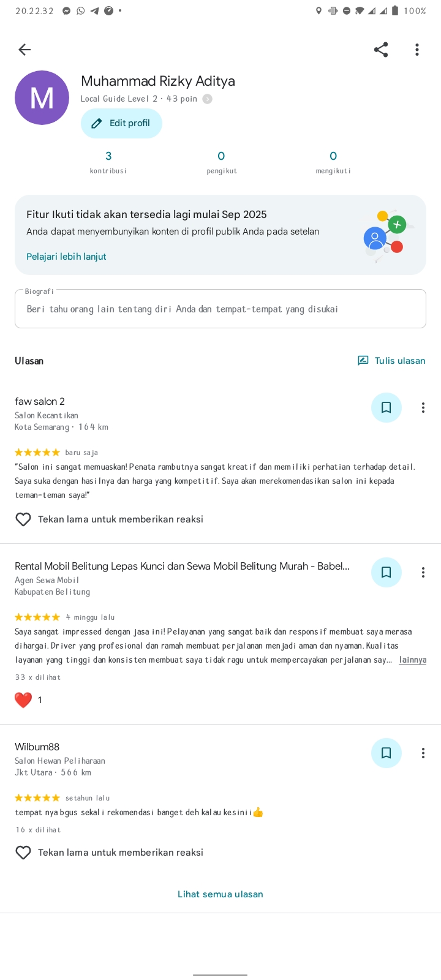Open Local Guide level info arrow
The width and height of the screenshot is (441, 980).
pos(208,99)
